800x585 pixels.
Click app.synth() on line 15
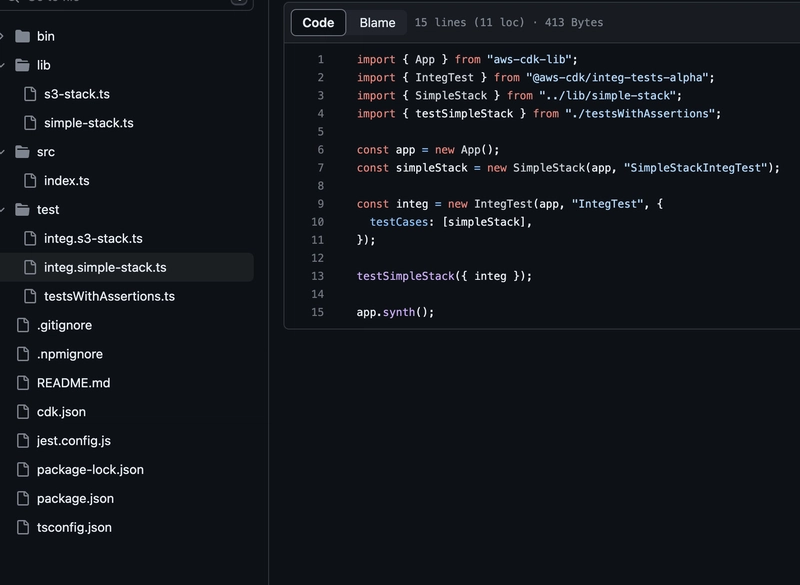pos(395,312)
